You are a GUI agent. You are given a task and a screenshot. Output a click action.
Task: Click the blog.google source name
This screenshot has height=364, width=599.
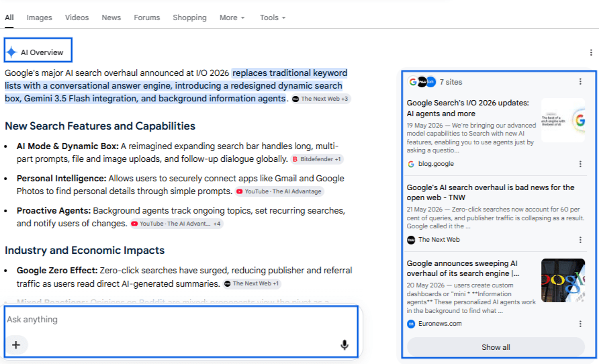click(436, 163)
